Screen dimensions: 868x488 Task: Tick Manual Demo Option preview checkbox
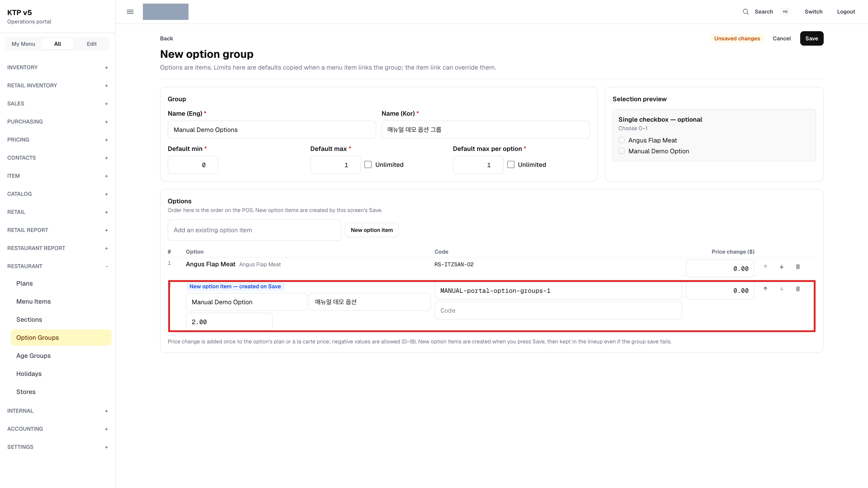tap(622, 151)
